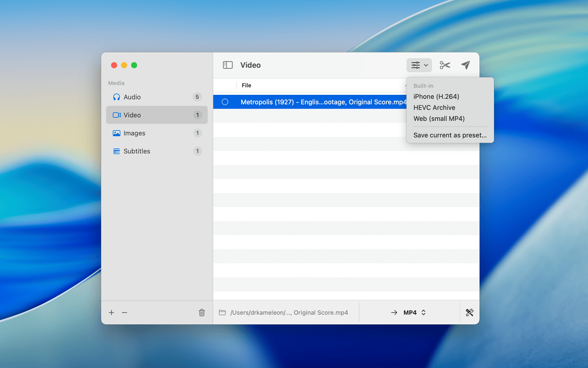Open the presets sliders dropdown
Viewport: 588px width, 368px height.
point(419,65)
